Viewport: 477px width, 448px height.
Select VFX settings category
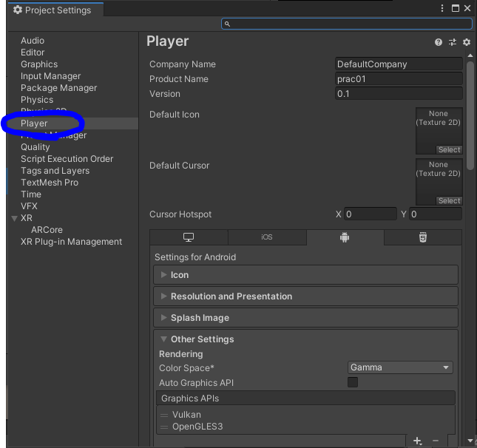point(29,206)
